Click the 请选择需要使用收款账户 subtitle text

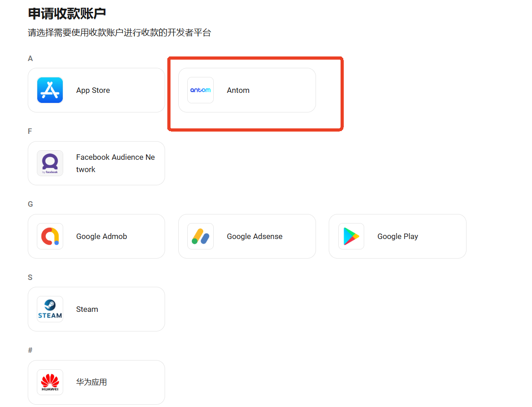pyautogui.click(x=120, y=33)
